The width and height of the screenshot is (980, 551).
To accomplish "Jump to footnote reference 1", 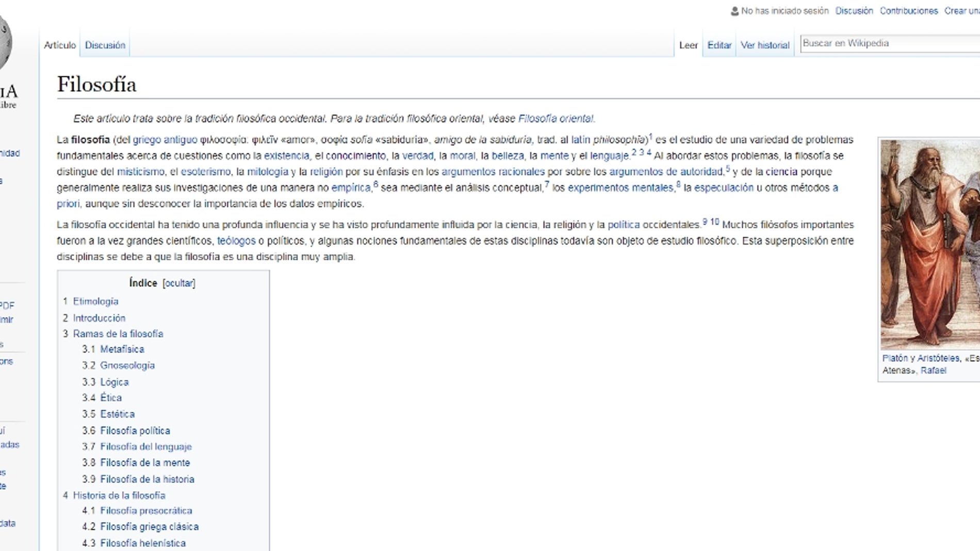I will [x=650, y=137].
